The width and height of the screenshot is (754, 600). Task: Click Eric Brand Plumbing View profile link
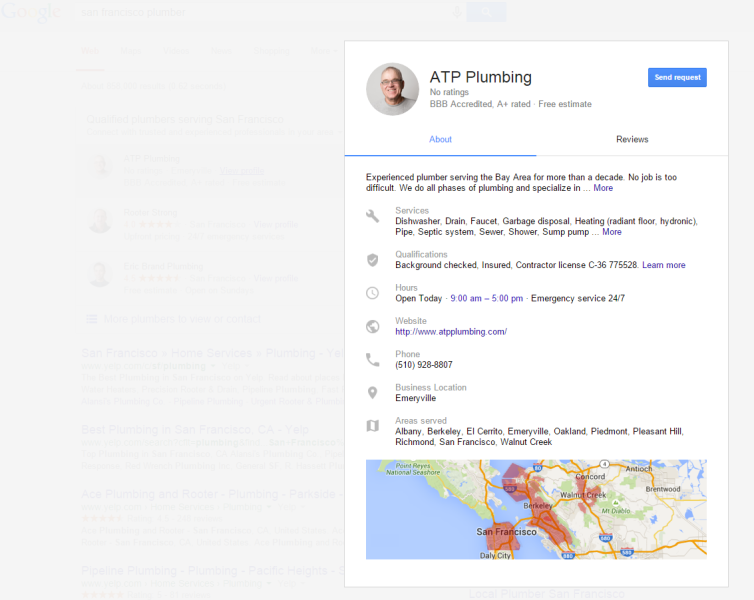(276, 278)
